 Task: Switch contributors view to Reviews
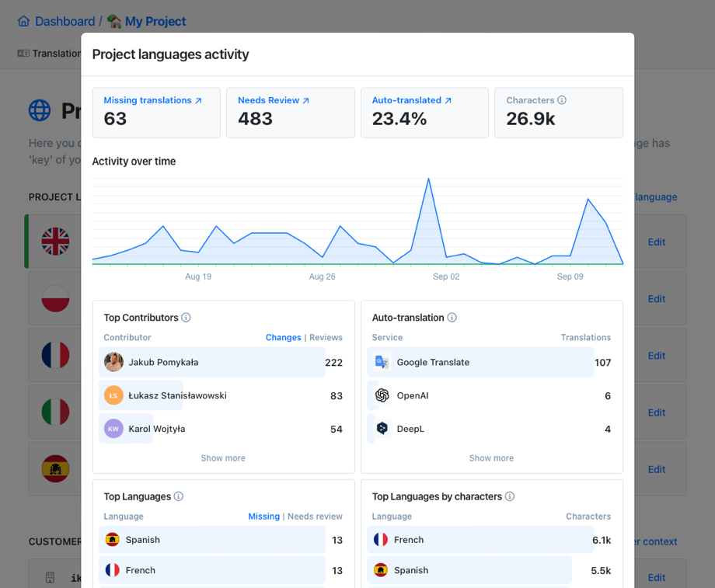click(326, 337)
